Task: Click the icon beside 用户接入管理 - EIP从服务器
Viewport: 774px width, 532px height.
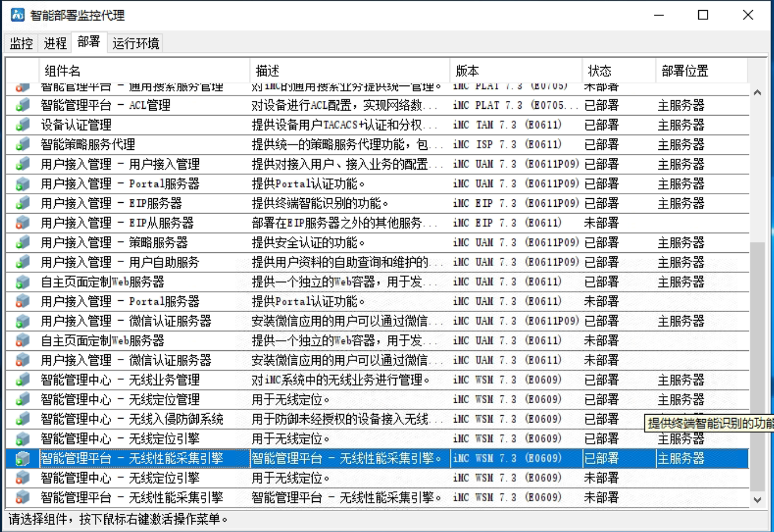Action: (x=23, y=223)
